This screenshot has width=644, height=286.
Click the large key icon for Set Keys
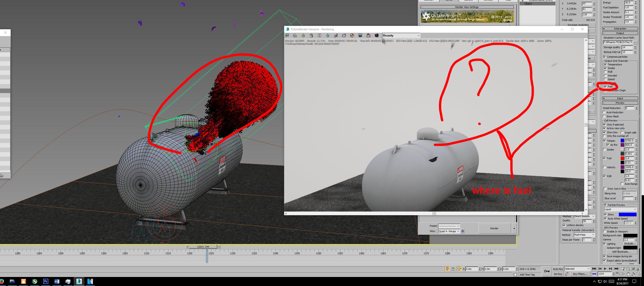(x=547, y=271)
